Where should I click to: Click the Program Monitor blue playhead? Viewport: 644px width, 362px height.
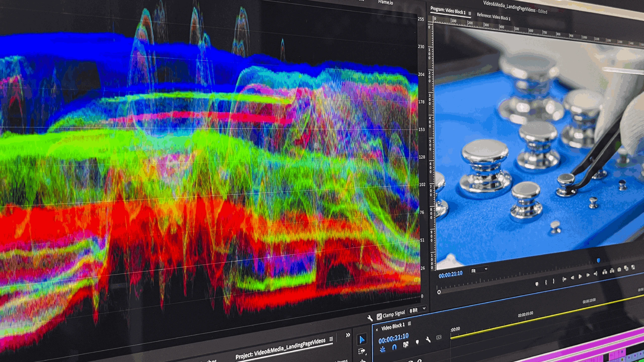(x=598, y=260)
